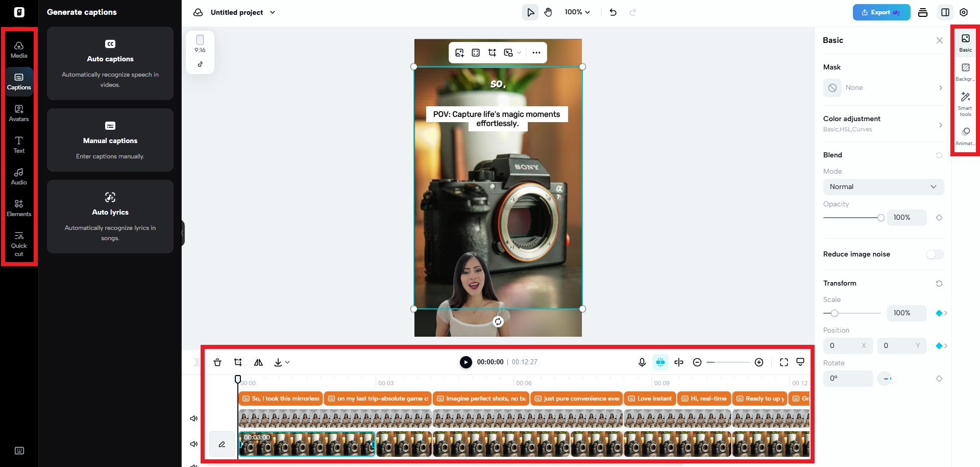
Task: Click the split icon beside the highlighted snap button
Action: click(x=679, y=362)
